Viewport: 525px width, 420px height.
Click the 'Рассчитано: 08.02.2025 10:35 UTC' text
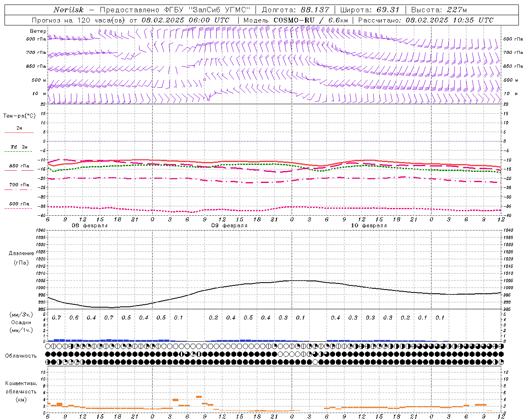click(x=426, y=20)
